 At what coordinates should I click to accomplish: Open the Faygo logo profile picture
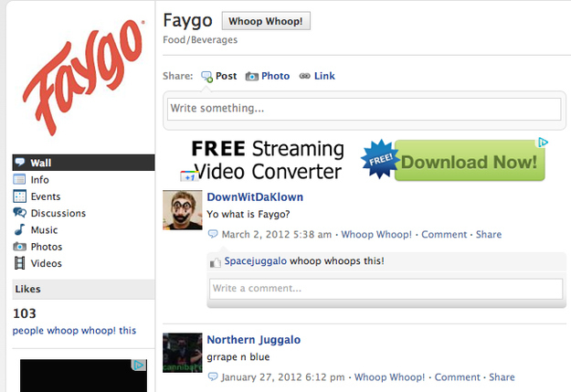pos(83,77)
